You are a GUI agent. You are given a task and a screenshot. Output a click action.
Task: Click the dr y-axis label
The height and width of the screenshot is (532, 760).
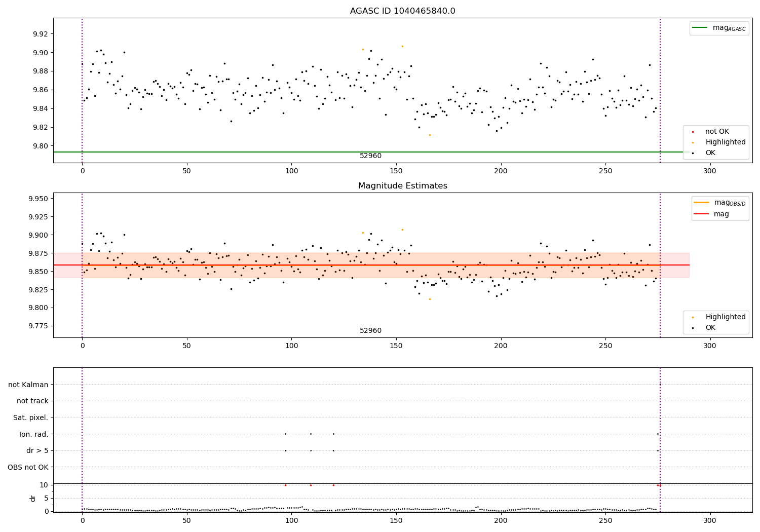tap(33, 498)
